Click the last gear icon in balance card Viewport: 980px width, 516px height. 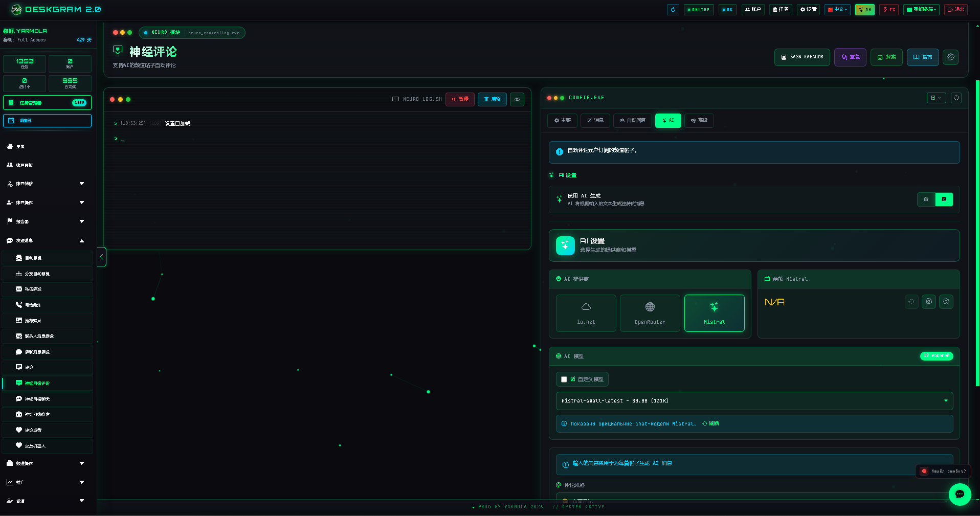click(x=946, y=302)
